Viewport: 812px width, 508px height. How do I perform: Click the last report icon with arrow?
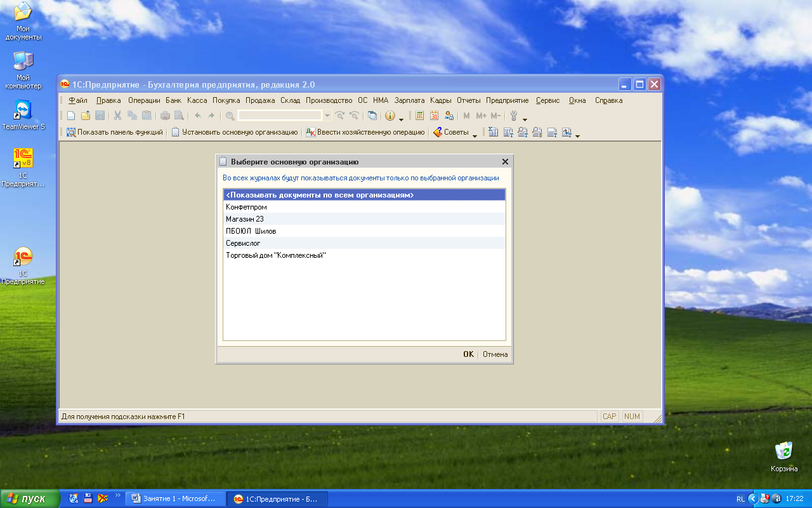click(566, 132)
